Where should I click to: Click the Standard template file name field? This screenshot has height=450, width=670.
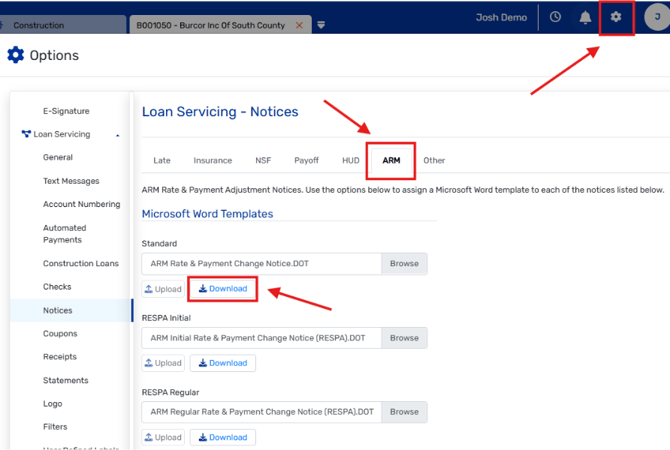pyautogui.click(x=262, y=264)
